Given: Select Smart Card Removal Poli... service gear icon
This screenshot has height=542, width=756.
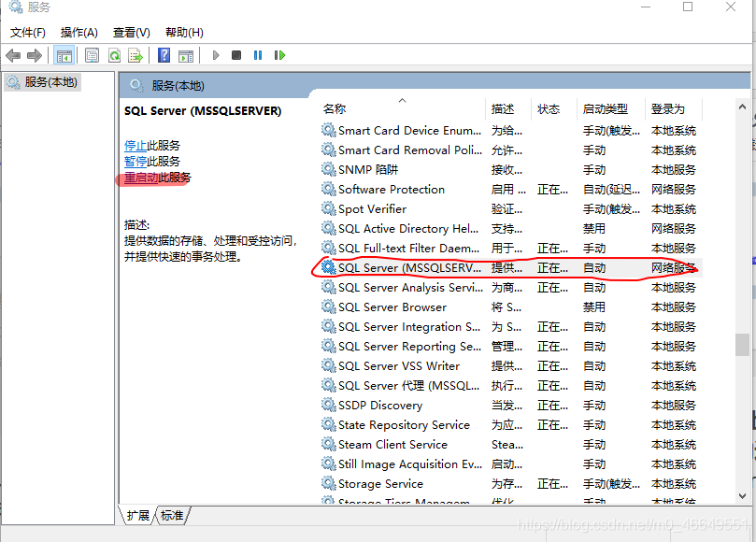Looking at the screenshot, I should 328,150.
